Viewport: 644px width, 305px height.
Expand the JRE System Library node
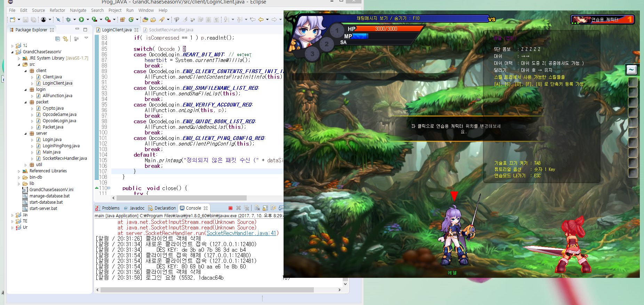[19, 58]
